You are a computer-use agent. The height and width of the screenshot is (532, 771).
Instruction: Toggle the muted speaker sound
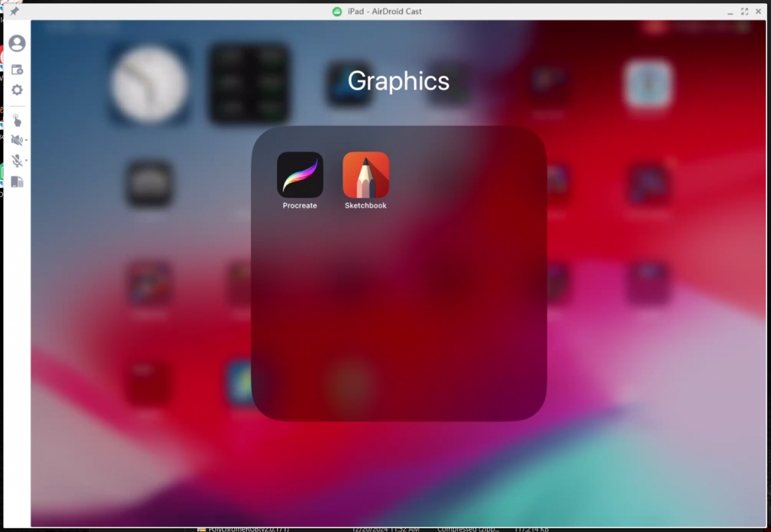tap(17, 140)
